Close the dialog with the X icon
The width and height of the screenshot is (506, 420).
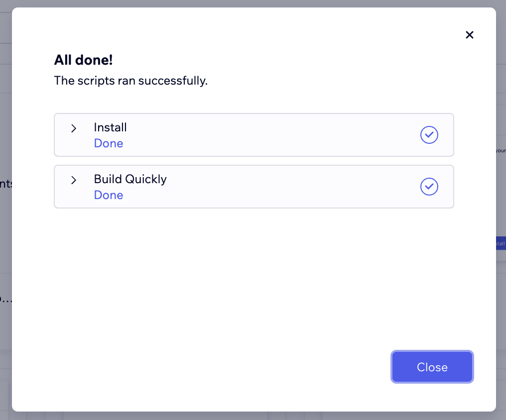(470, 35)
